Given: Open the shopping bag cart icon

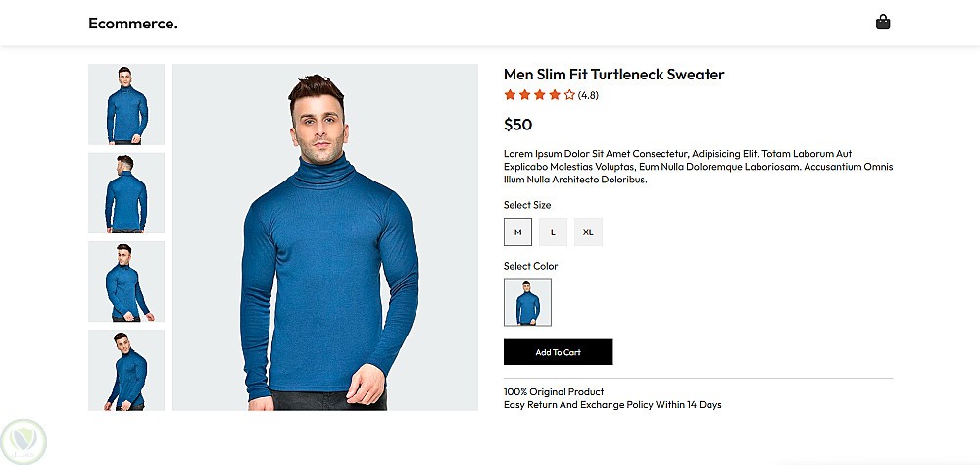Looking at the screenshot, I should (883, 23).
